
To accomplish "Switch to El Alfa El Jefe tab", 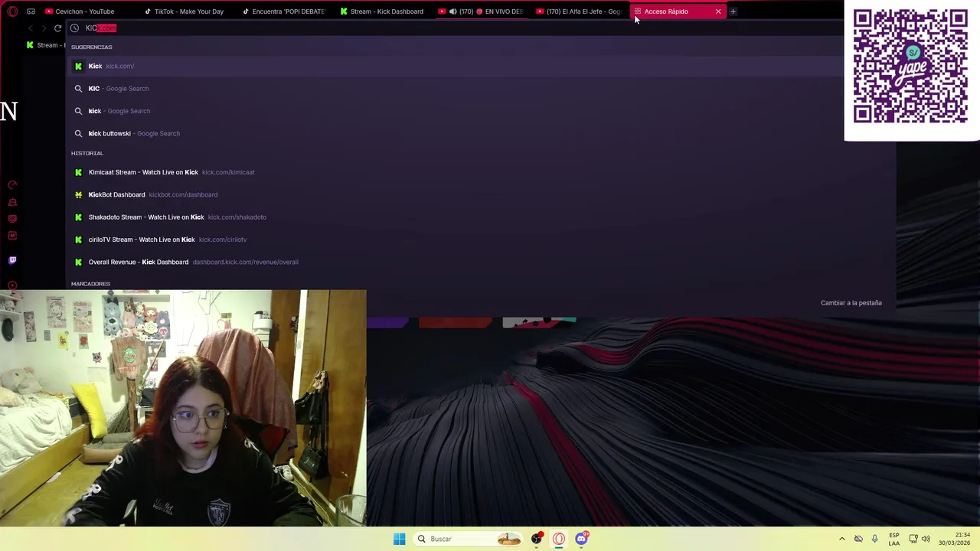I will [x=579, y=11].
